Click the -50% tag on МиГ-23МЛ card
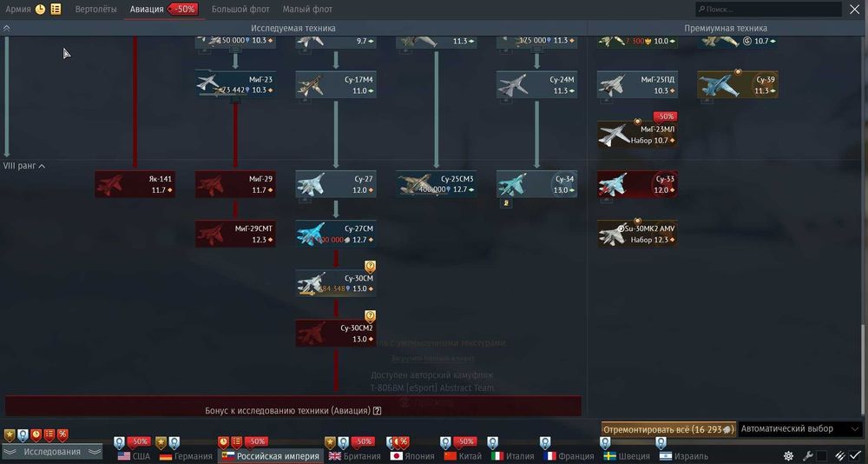This screenshot has width=868, height=464. (666, 116)
